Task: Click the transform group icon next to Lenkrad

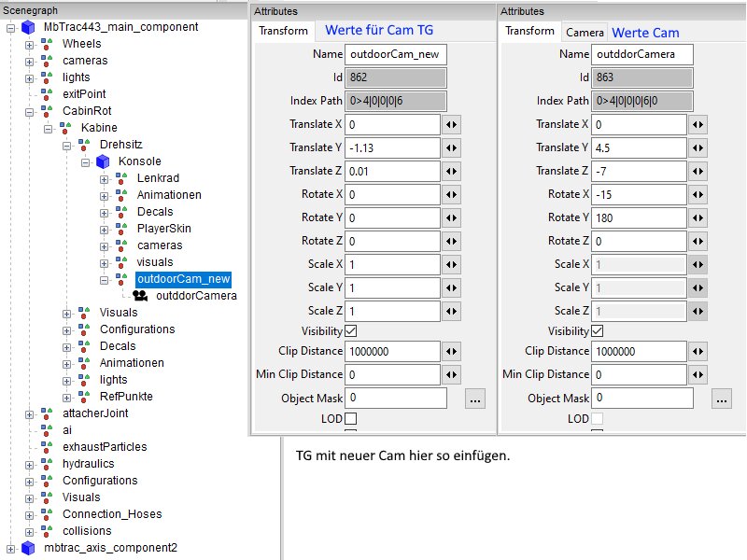Action: point(122,178)
